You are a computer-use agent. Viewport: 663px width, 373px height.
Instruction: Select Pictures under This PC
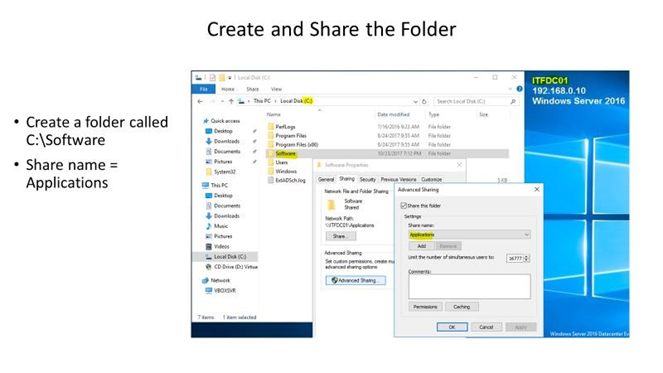click(223, 236)
